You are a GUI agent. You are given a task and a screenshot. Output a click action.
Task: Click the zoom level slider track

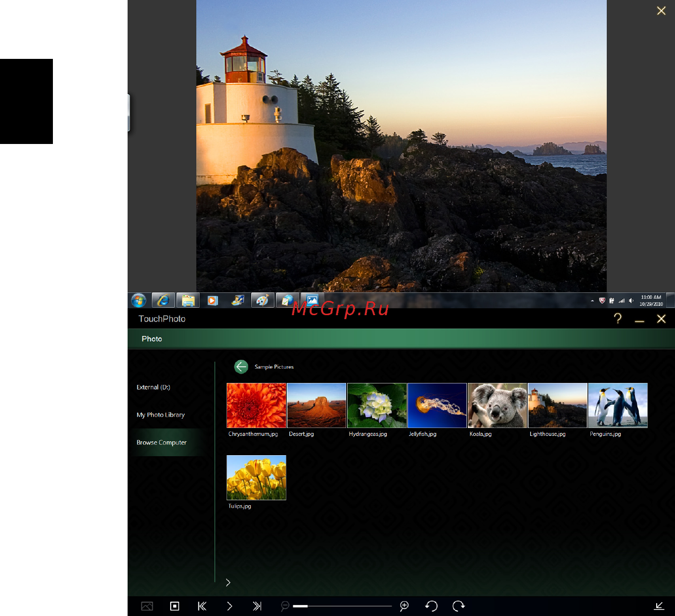342,606
